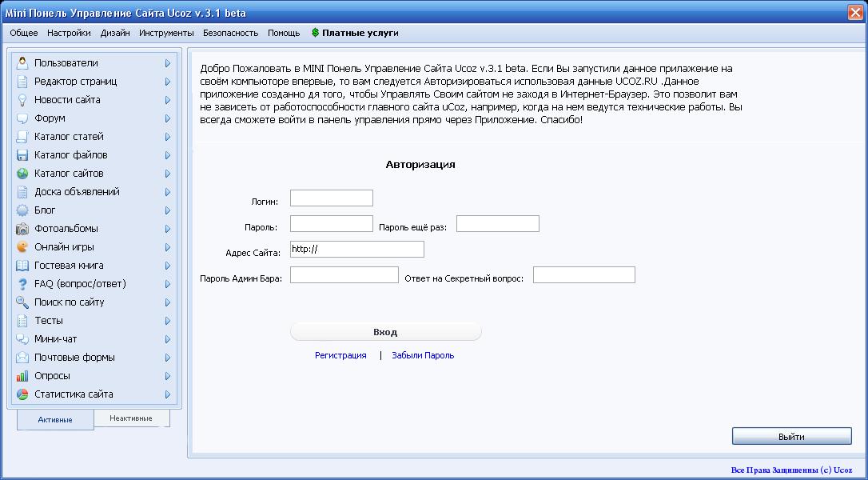Viewport: 868px width, 480px height.
Task: Click the FAQ question mark icon
Action: coord(22,284)
